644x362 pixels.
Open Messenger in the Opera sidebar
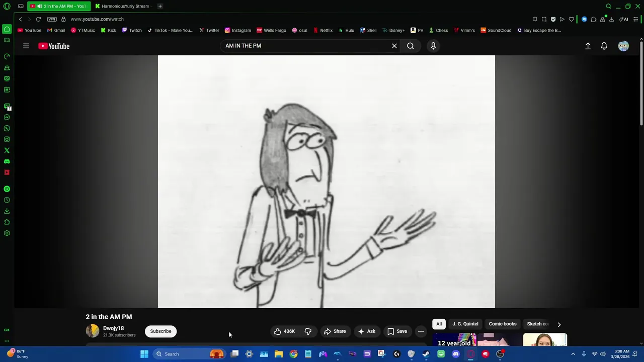[7, 117]
